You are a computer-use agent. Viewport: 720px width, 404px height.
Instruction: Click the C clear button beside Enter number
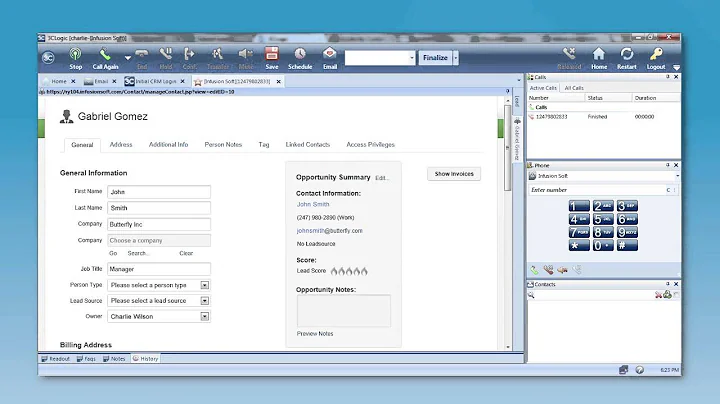pos(668,190)
